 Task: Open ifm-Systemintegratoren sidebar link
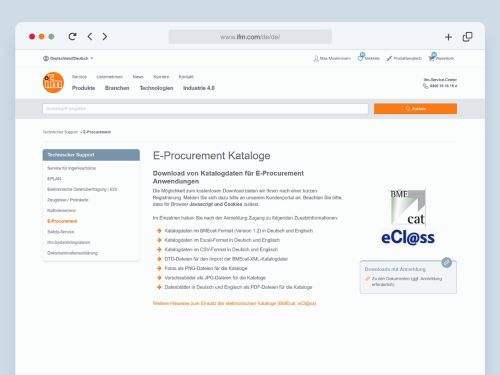point(69,242)
